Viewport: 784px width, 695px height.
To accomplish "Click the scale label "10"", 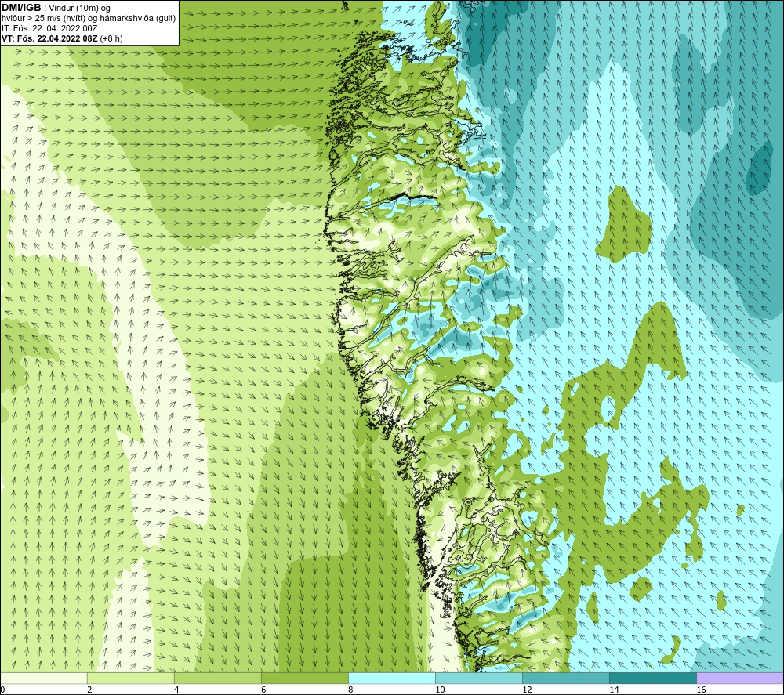I will point(440,690).
